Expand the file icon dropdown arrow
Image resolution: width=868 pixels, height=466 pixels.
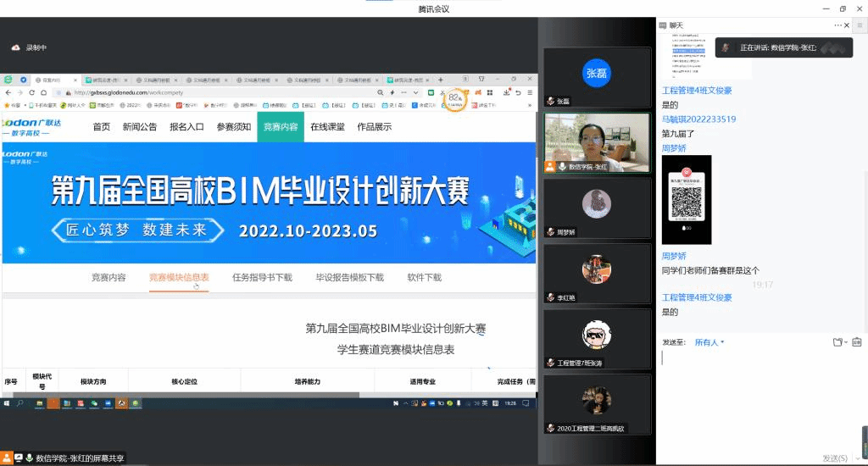pos(846,343)
